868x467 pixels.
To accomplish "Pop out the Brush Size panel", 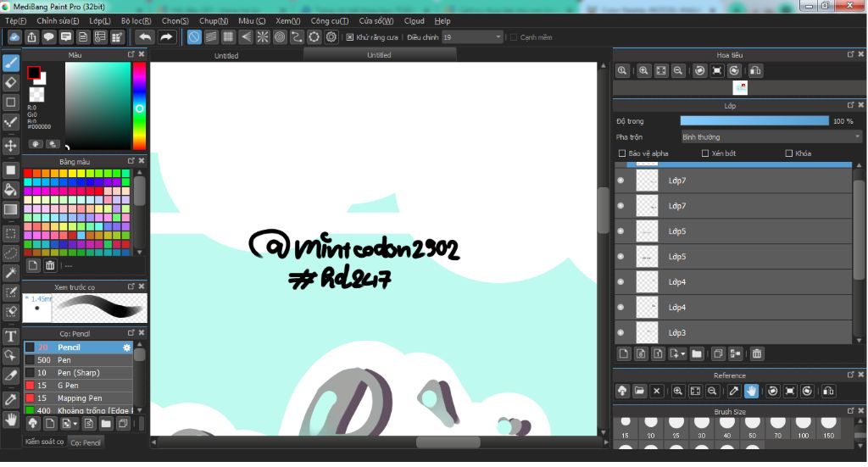I will [851, 410].
